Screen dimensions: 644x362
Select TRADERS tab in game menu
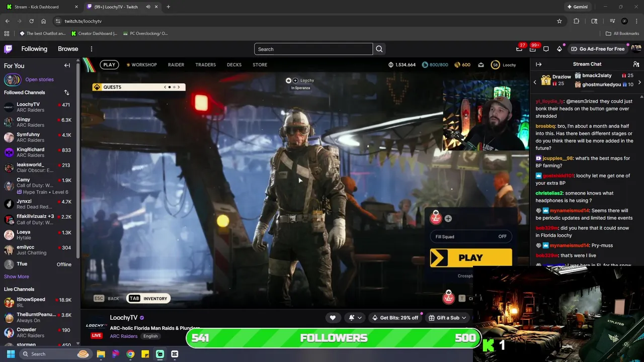pos(205,65)
